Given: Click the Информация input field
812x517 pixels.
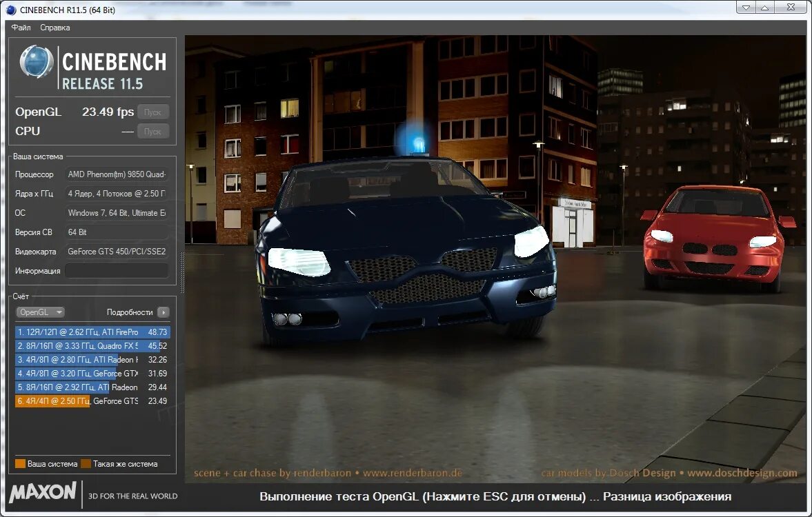Looking at the screenshot, I should [x=117, y=271].
